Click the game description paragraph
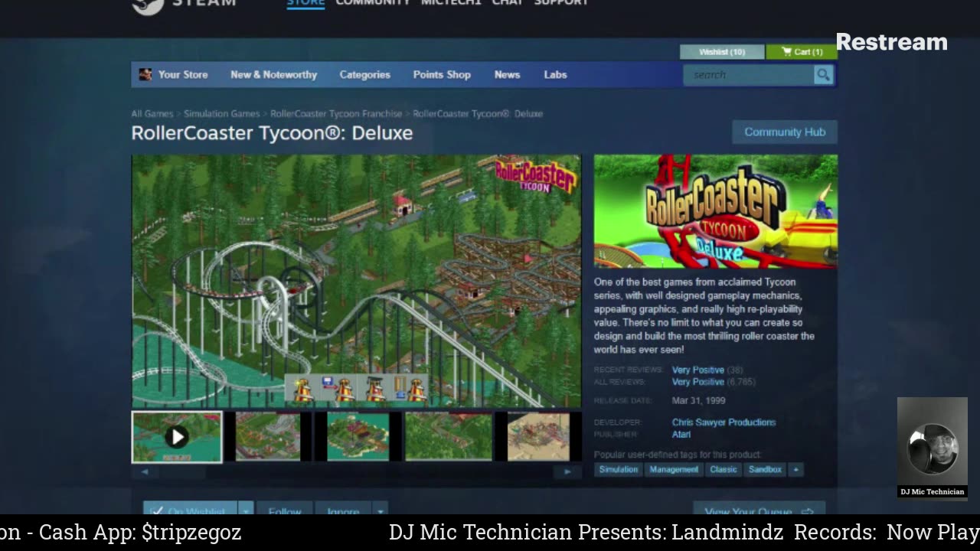The height and width of the screenshot is (551, 980). tap(704, 316)
